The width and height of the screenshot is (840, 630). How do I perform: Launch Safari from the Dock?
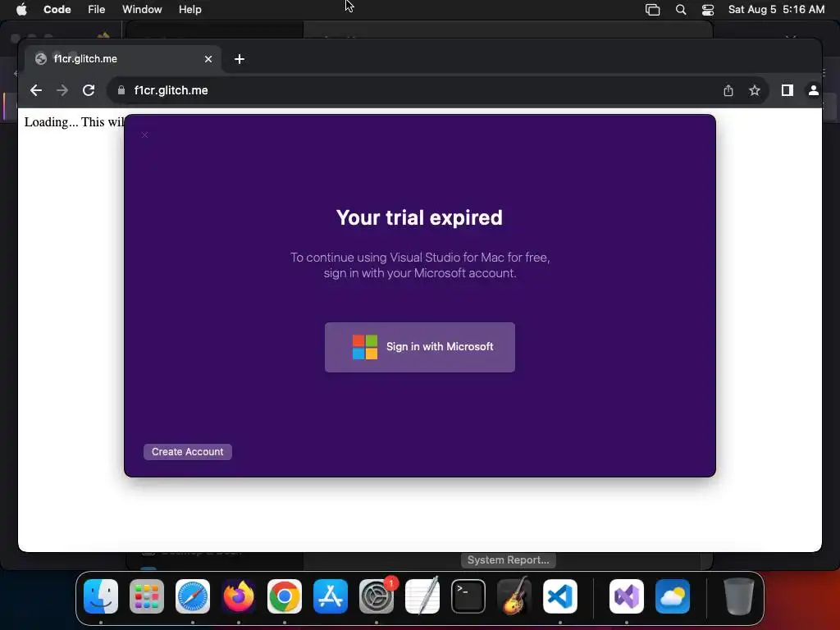[x=193, y=596]
